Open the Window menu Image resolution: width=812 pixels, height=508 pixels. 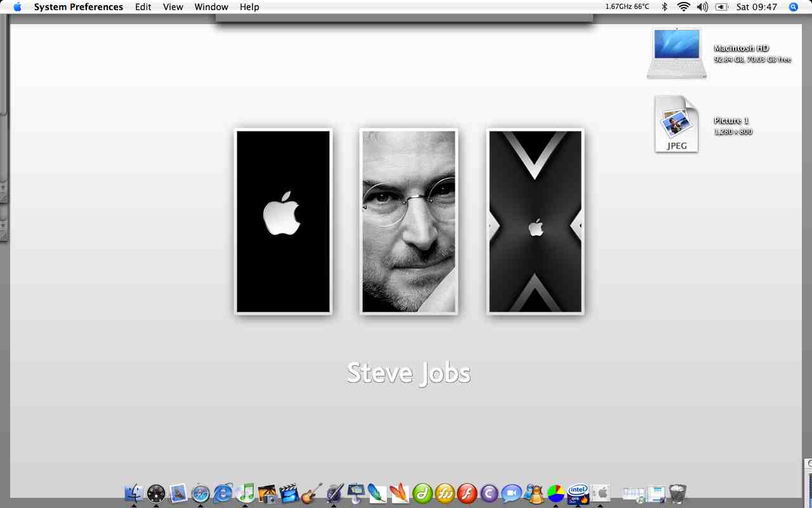[x=211, y=7]
